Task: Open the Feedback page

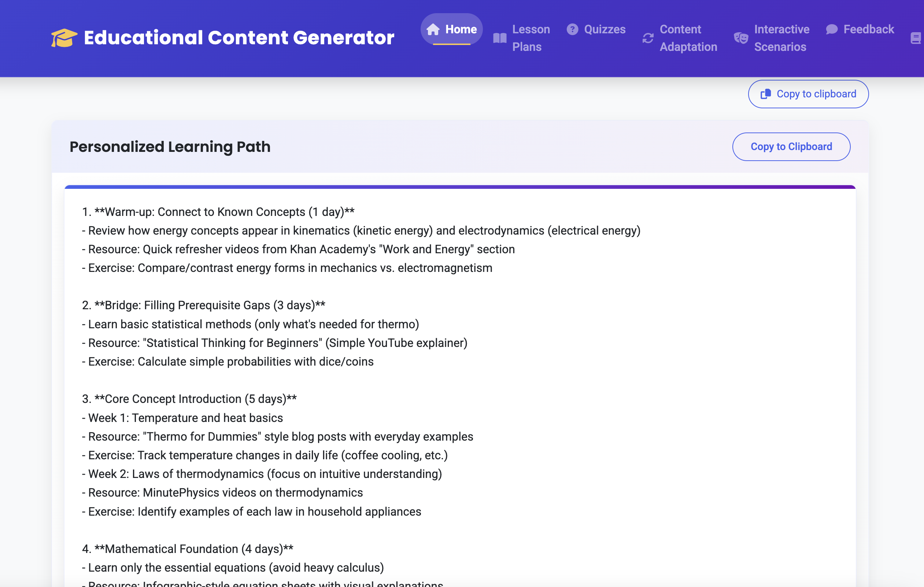Action: (x=868, y=30)
